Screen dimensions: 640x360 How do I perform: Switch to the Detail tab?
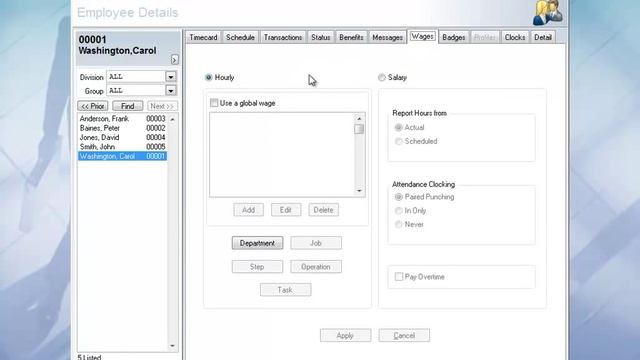542,37
